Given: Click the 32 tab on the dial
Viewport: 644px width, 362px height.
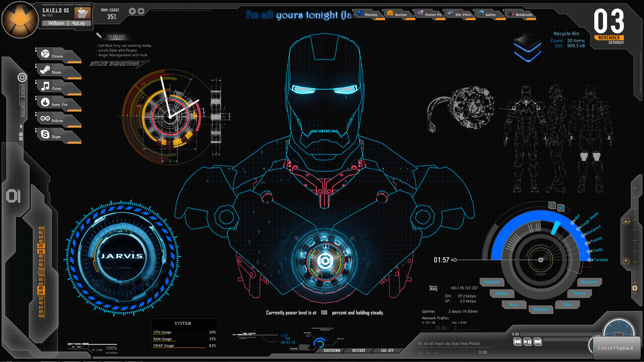Looking at the screenshot, I should (x=560, y=208).
